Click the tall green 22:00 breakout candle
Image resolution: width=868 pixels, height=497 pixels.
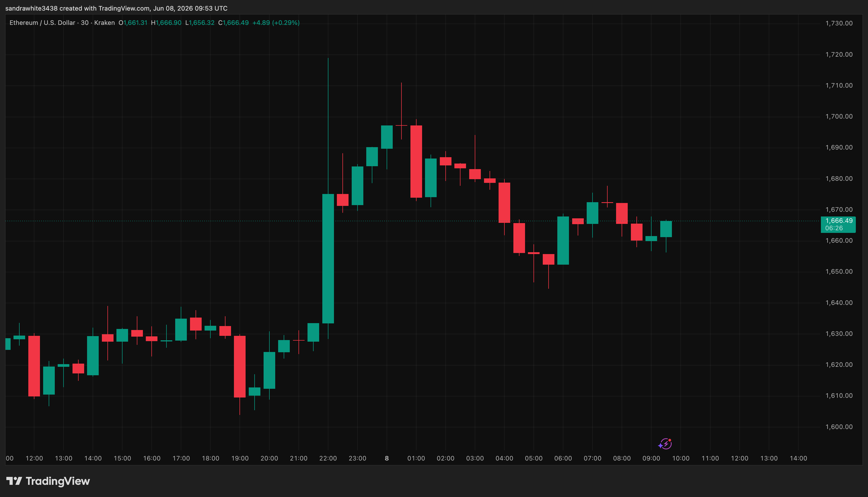328,258
